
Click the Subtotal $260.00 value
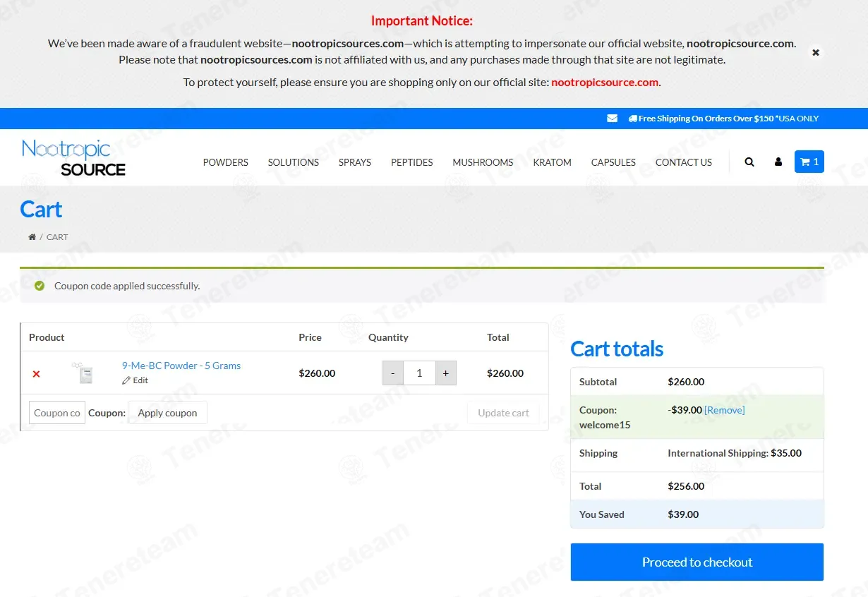[x=686, y=382]
